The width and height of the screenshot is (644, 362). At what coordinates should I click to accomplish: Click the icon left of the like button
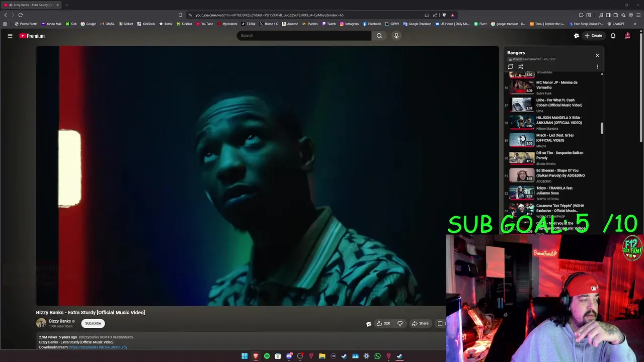tap(369, 324)
